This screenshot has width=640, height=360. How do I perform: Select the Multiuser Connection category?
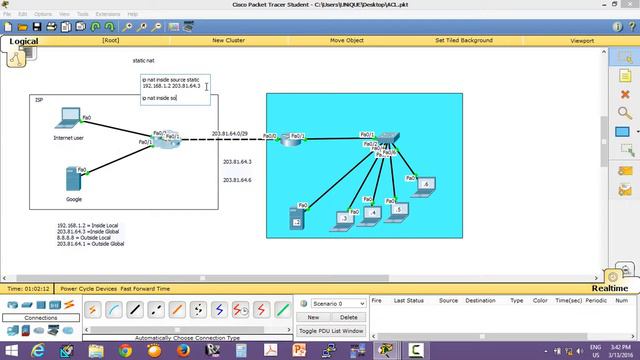[x=68, y=330]
